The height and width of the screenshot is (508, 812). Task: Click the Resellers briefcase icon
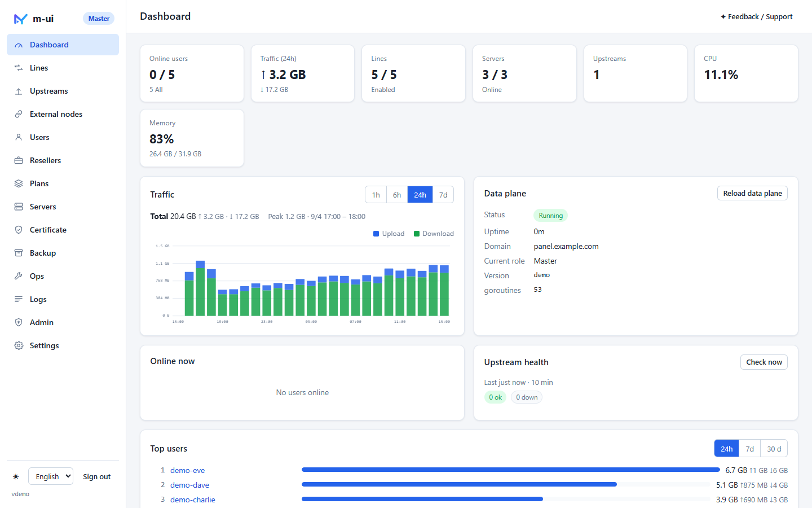(x=19, y=161)
